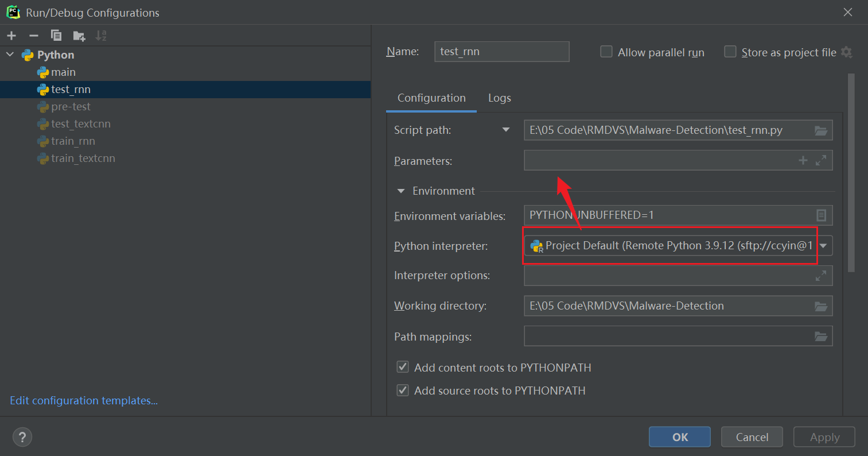Open gear settings beside Store as project file
The height and width of the screenshot is (456, 868).
[x=847, y=52]
